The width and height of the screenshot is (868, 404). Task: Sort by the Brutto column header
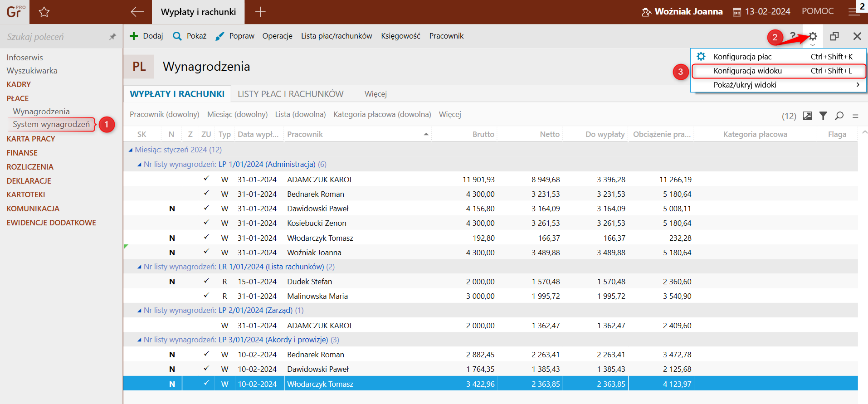[x=483, y=134]
